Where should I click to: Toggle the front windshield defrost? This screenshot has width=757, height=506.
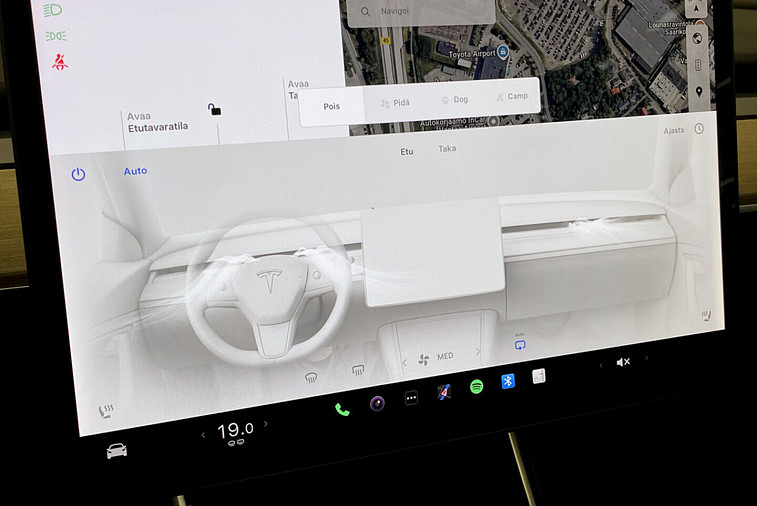(x=312, y=378)
